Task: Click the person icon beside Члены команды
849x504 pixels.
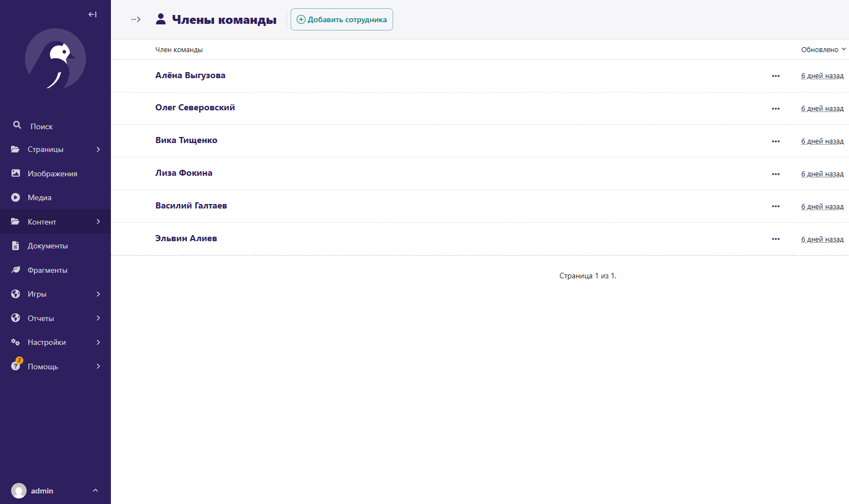Action: click(161, 19)
